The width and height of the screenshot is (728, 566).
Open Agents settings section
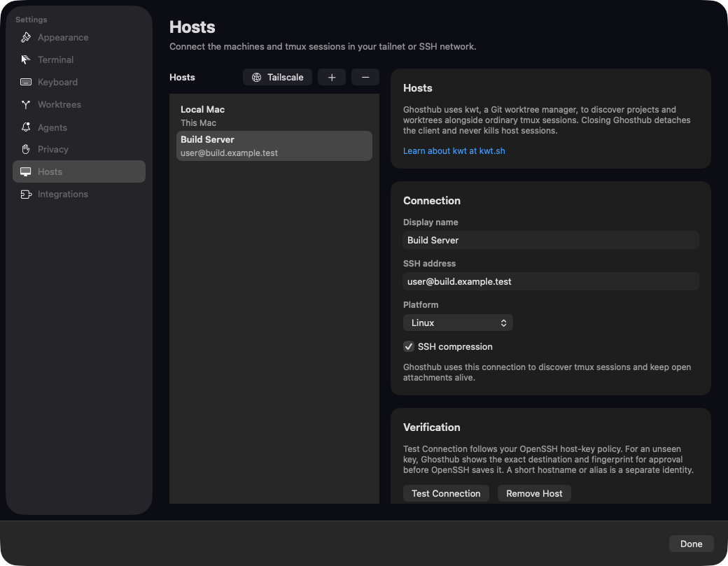point(79,127)
